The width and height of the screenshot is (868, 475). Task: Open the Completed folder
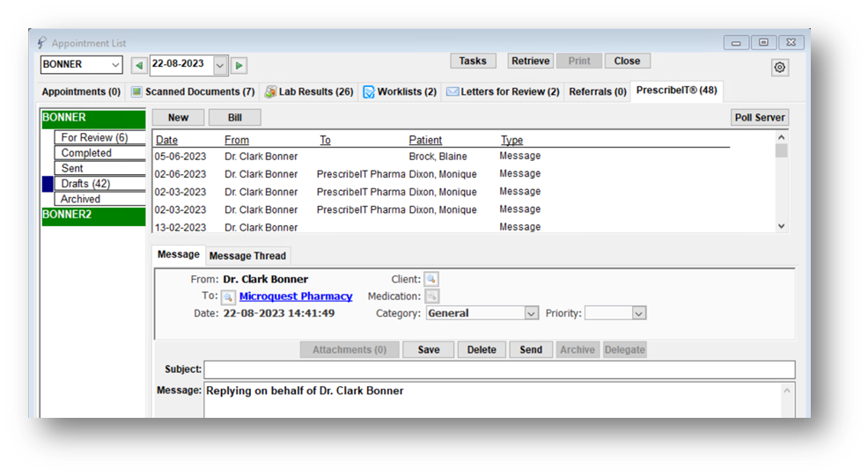pos(99,153)
